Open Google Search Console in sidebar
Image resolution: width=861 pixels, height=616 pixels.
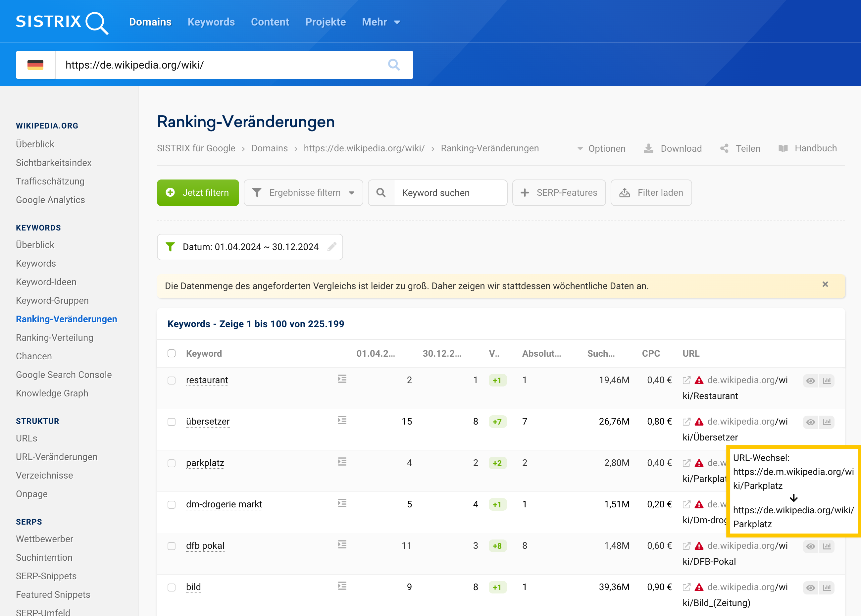click(64, 375)
